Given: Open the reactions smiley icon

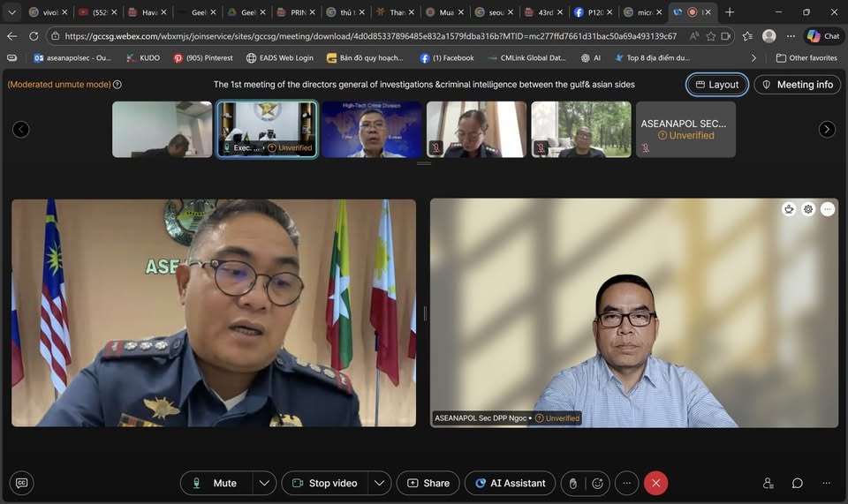Looking at the screenshot, I should click(x=598, y=483).
